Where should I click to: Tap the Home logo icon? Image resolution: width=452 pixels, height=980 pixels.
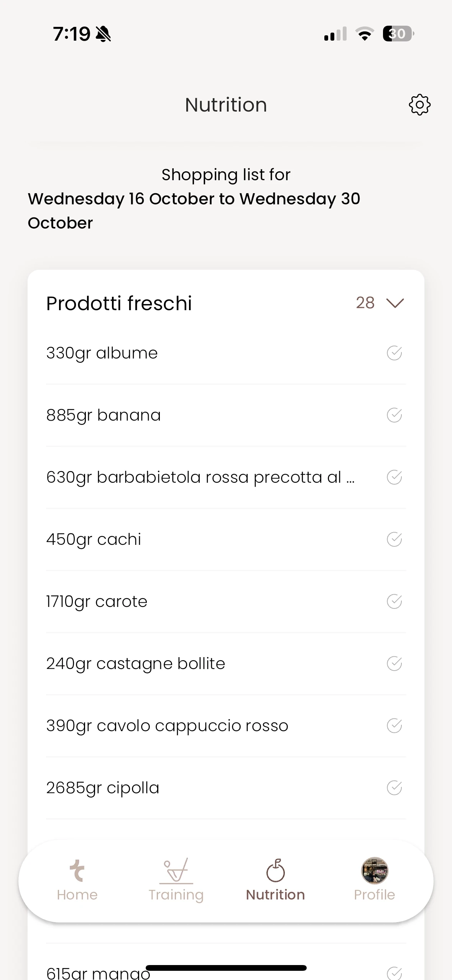tap(77, 870)
